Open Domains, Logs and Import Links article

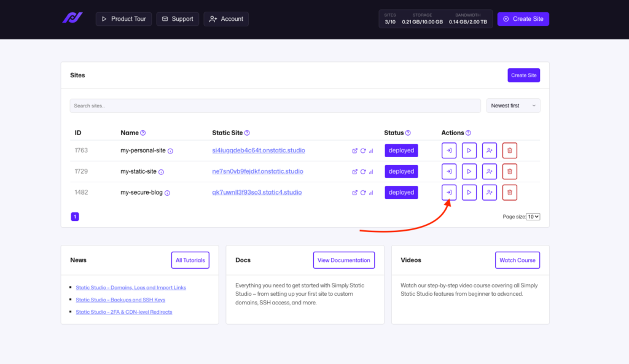(x=131, y=287)
